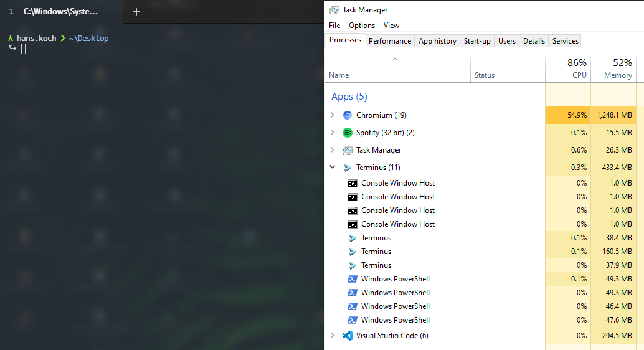Click the Spotify app icon

click(348, 133)
